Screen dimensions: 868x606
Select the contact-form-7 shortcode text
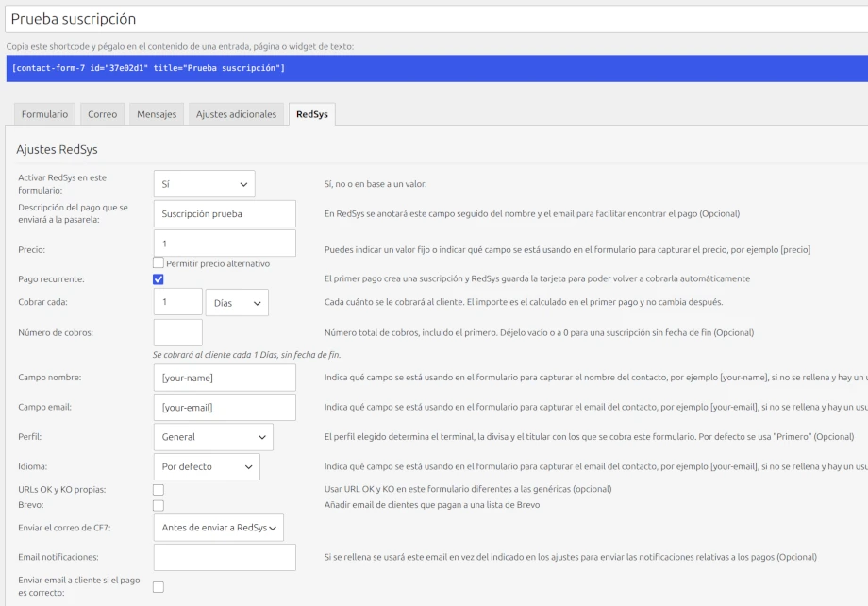coord(148,68)
